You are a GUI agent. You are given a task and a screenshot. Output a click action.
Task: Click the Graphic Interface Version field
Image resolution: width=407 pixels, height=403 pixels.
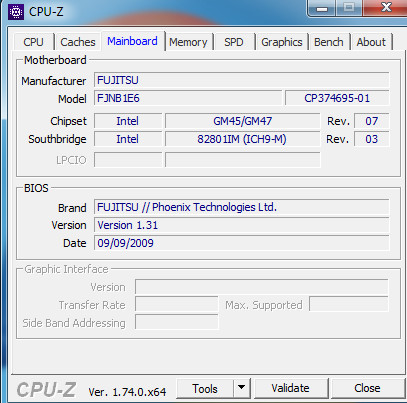pos(262,287)
